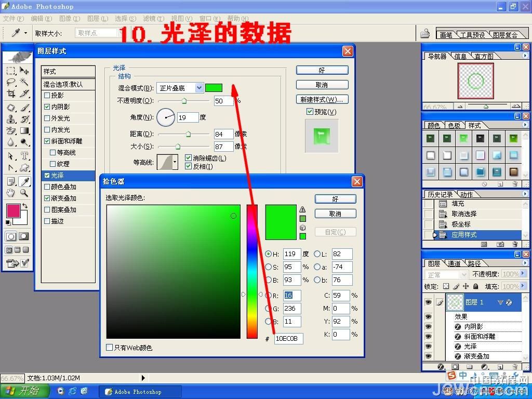The height and width of the screenshot is (399, 532).
Task: Select the Brush tool in toolbox
Action: point(24,108)
